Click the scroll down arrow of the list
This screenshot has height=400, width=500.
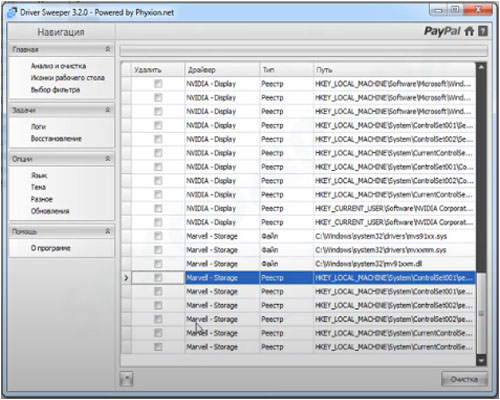tap(481, 361)
